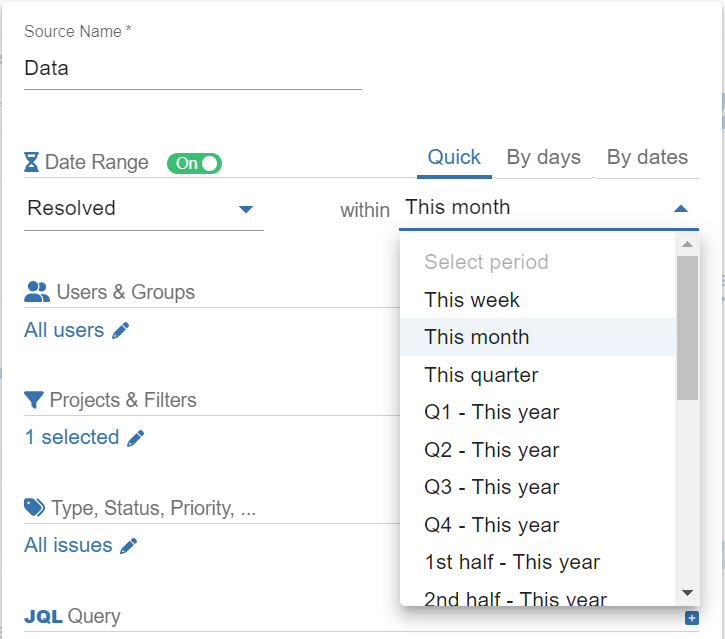725x639 pixels.
Task: Open the 1 selected projects link
Action: click(x=72, y=438)
